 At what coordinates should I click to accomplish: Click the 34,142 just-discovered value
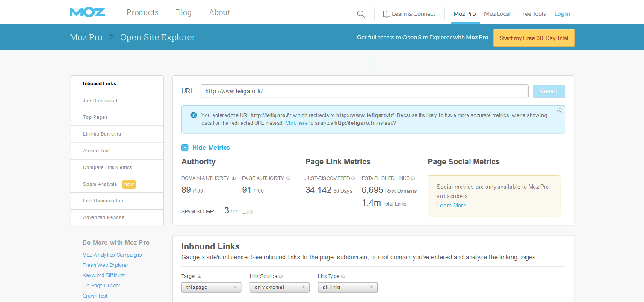(318, 190)
